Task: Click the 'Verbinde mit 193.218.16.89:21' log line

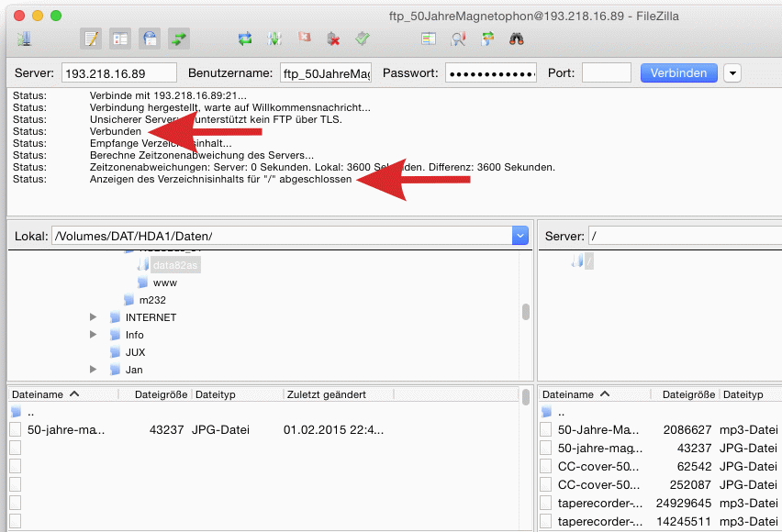Action: point(168,95)
